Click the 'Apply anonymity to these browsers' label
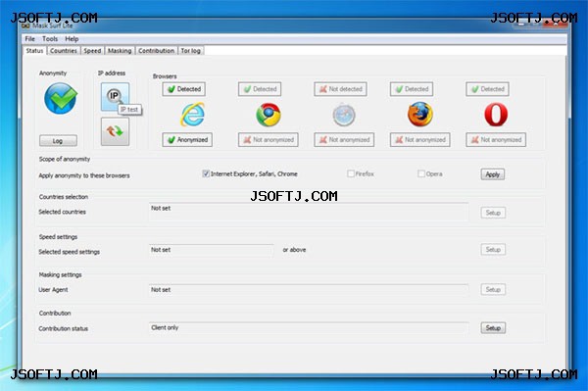This screenshot has width=588, height=391. point(84,175)
